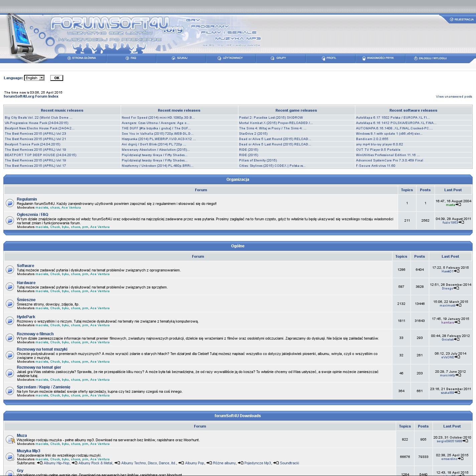Open the Language dropdown
Image resolution: width=476 pixels, height=476 pixels.
tap(34, 78)
